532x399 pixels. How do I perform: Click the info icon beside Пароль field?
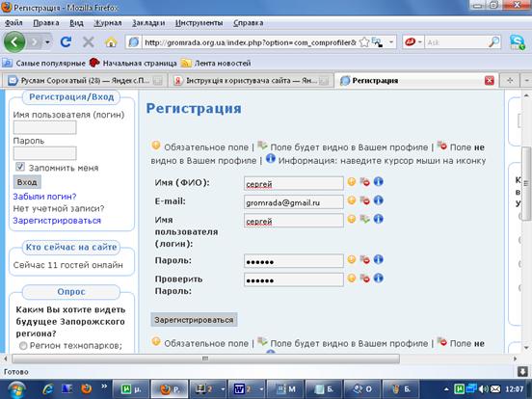[379, 259]
